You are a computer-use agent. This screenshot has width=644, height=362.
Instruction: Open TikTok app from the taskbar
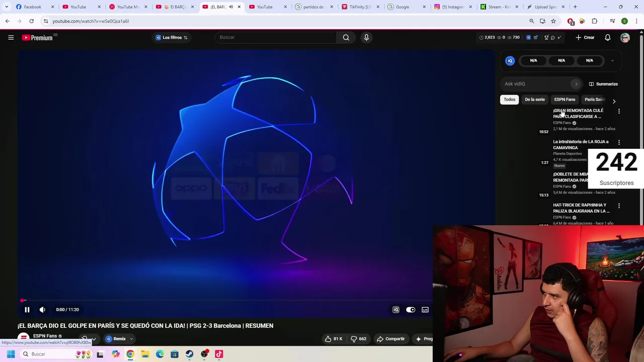[x=219, y=354]
